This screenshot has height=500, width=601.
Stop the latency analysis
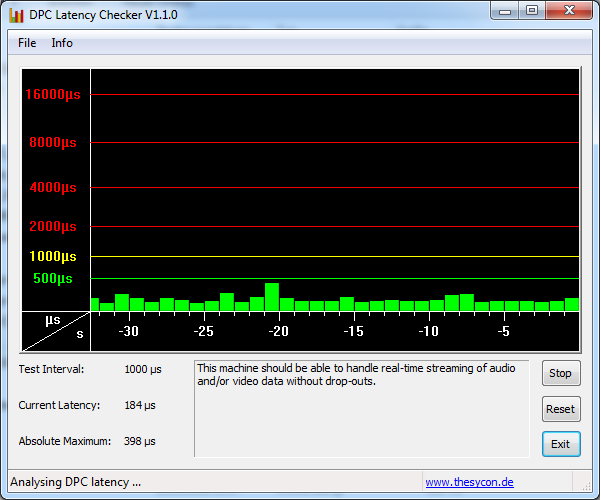pos(561,373)
